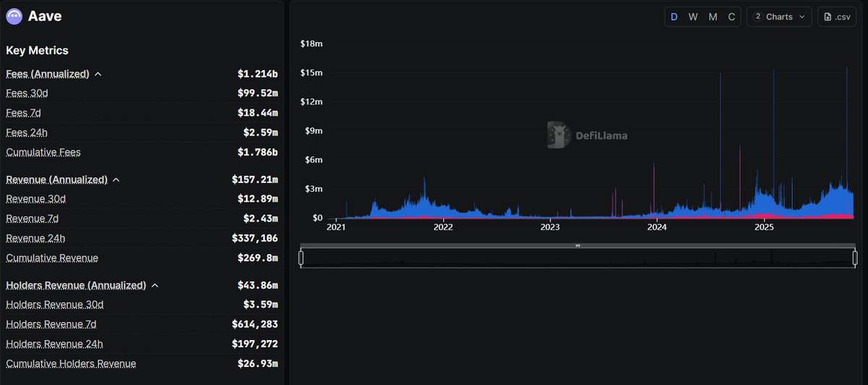868x385 pixels.
Task: Click the $157.21m annualized revenue value
Action: coord(255,179)
